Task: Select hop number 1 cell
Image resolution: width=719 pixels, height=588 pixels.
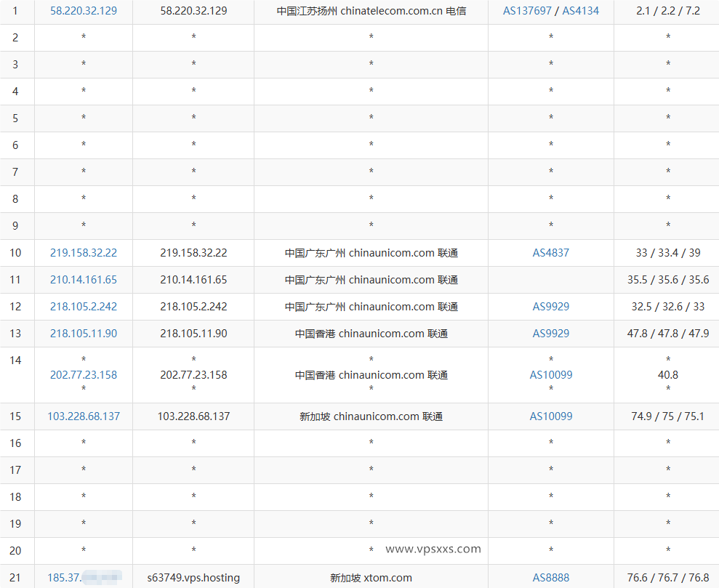Action: point(17,12)
